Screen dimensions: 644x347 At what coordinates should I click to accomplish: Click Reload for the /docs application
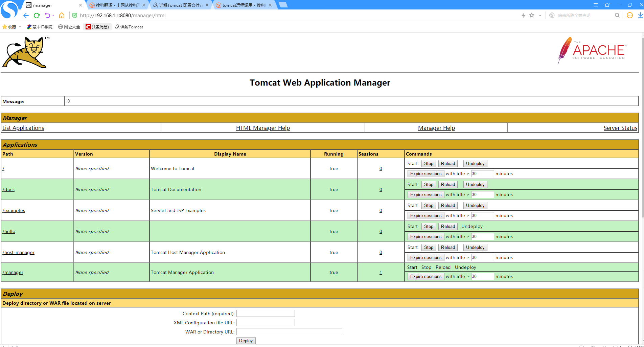pyautogui.click(x=448, y=184)
